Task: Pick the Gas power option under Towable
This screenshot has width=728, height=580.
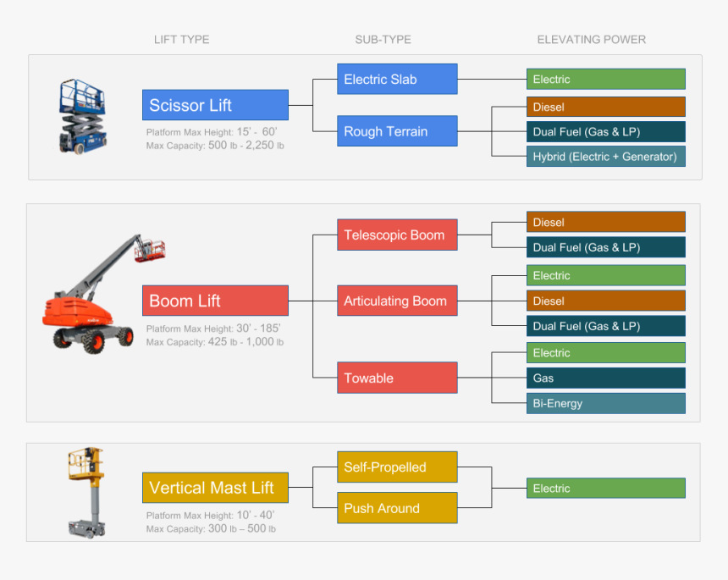Action: tap(605, 378)
